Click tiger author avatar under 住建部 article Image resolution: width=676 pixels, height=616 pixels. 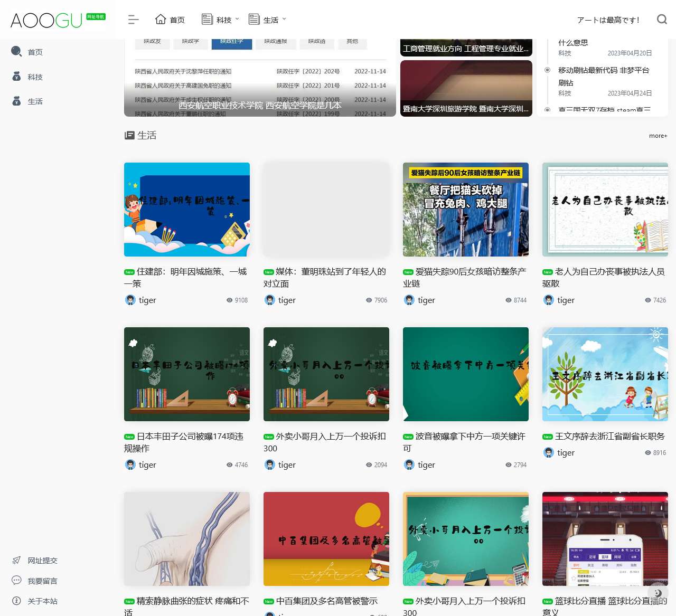pos(130,300)
